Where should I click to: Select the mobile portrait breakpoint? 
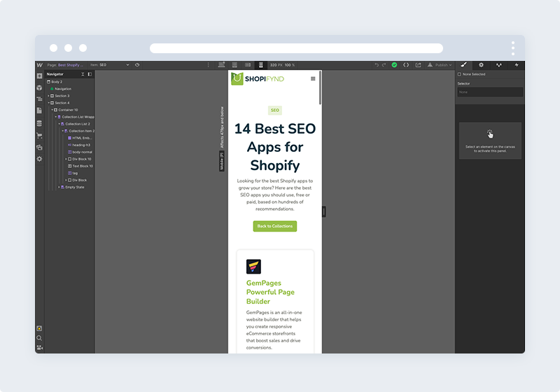[260, 64]
